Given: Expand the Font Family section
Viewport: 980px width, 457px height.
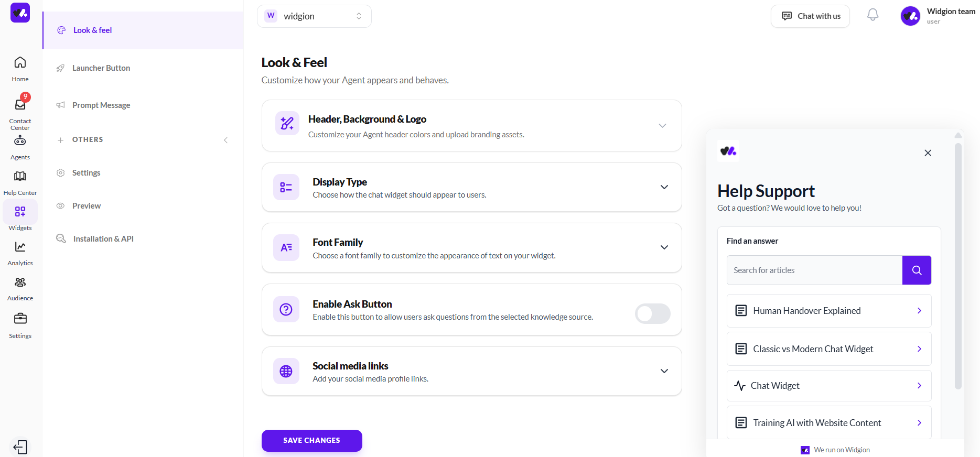Looking at the screenshot, I should (x=664, y=247).
